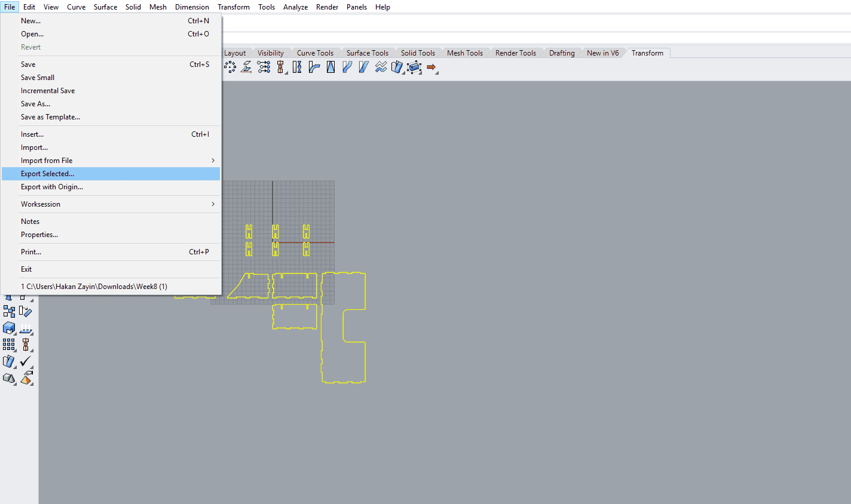Screen dimensions: 851x504
Task: Open the Panels menu
Action: [357, 7]
